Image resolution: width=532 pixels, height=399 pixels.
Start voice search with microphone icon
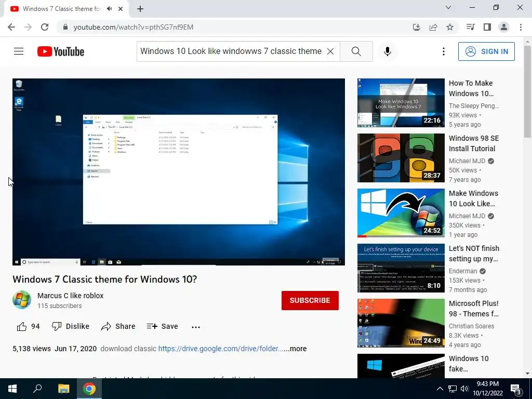click(388, 51)
